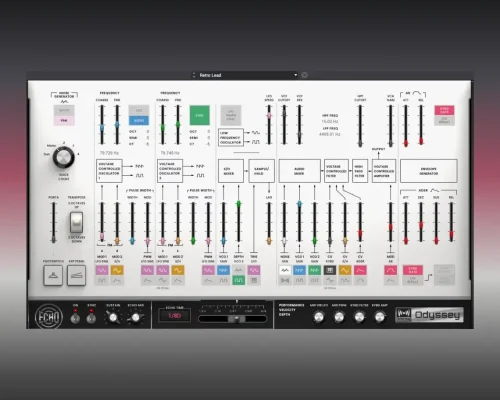Select the pink ADSR envelope source icon
The width and height of the screenshot is (500, 400).
click(x=360, y=270)
